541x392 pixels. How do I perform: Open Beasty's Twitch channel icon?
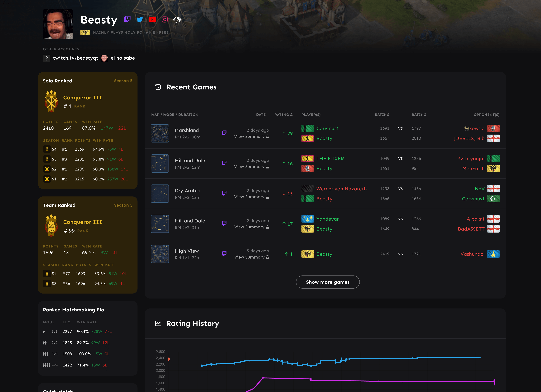coord(127,19)
